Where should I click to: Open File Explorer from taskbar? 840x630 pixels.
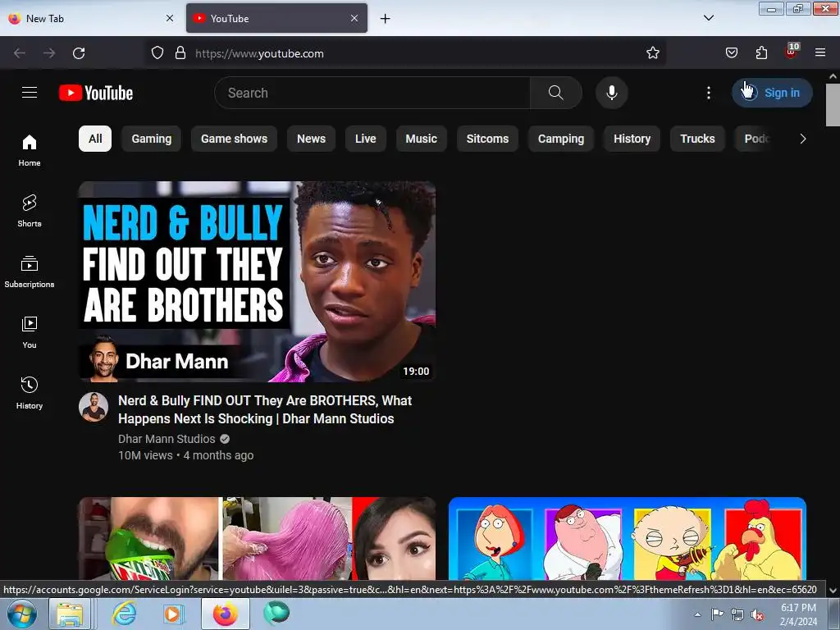[x=71, y=614]
